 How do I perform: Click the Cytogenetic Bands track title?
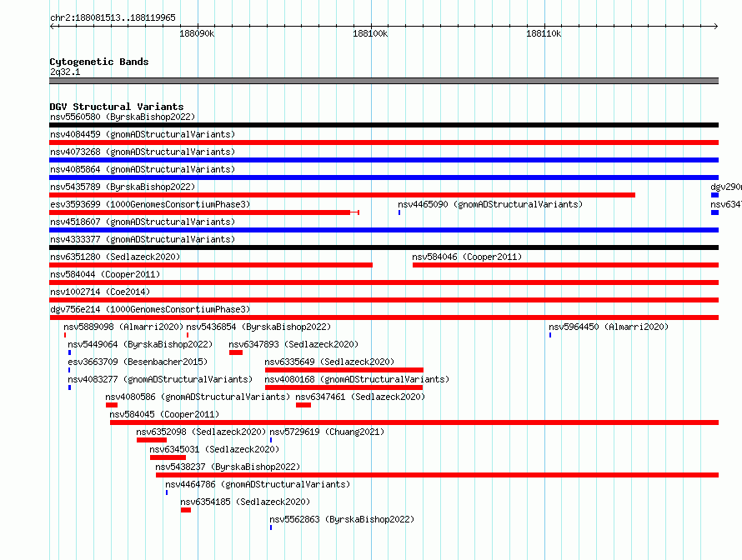point(99,62)
